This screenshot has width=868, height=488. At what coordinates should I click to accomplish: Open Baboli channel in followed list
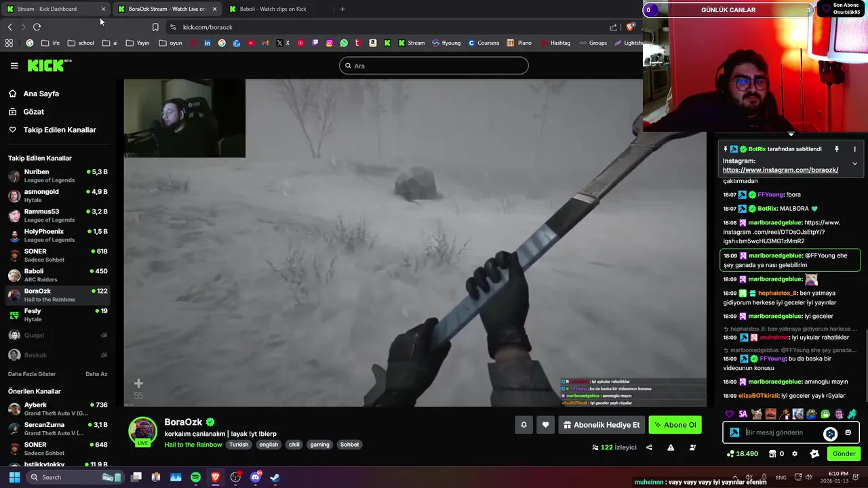[x=58, y=275]
